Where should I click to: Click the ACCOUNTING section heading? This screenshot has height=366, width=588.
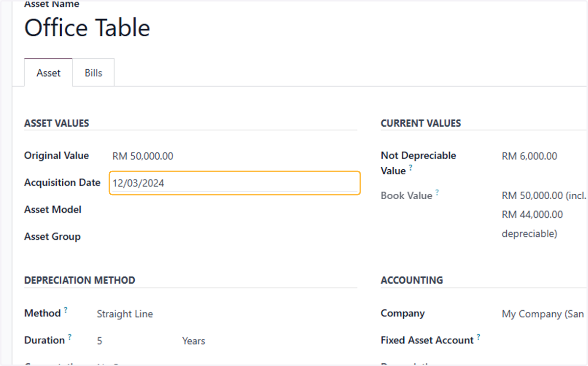(x=412, y=281)
